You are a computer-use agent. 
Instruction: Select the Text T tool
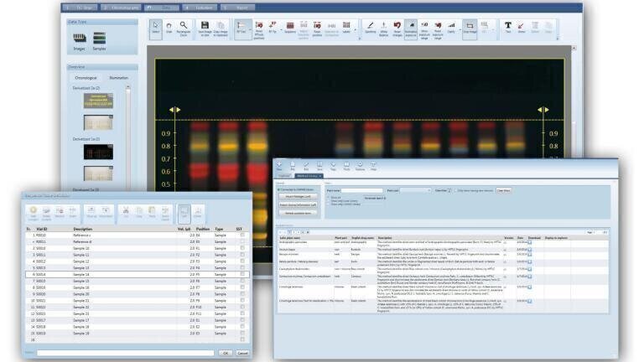pyautogui.click(x=508, y=28)
